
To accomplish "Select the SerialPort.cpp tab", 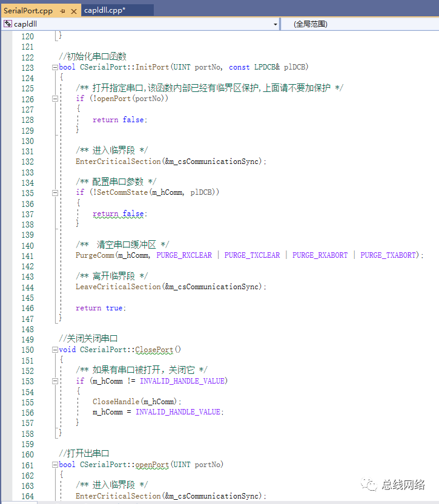I will tap(28, 11).
